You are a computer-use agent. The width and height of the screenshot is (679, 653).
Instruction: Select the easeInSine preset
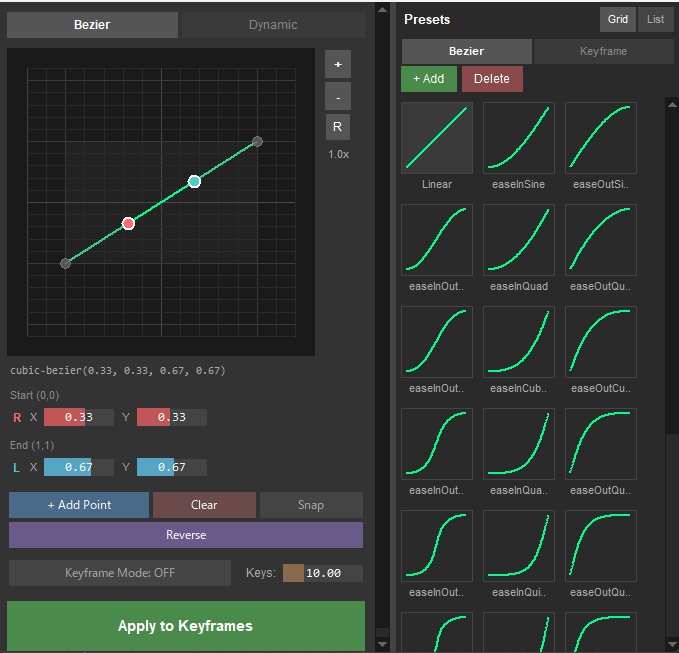(x=518, y=138)
